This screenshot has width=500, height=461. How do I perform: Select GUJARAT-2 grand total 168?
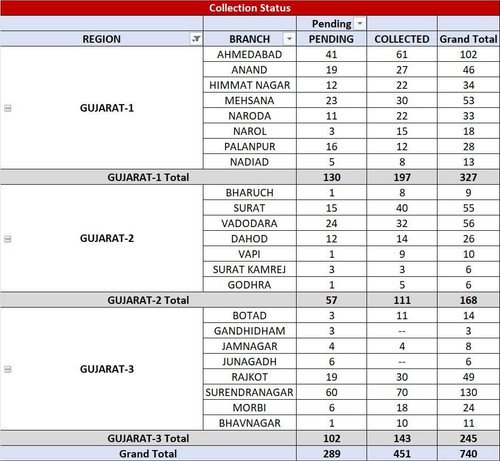coord(468,300)
